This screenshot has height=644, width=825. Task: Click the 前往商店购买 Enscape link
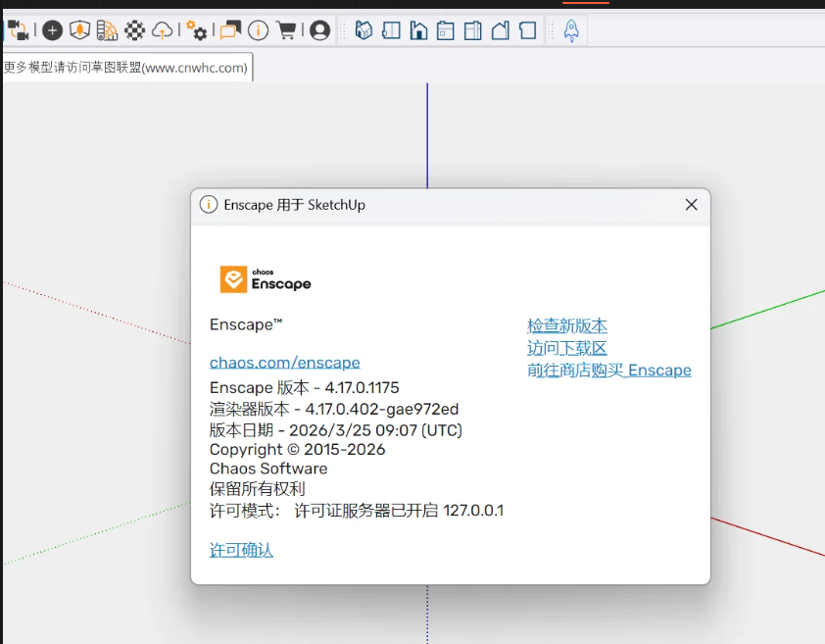coord(609,371)
